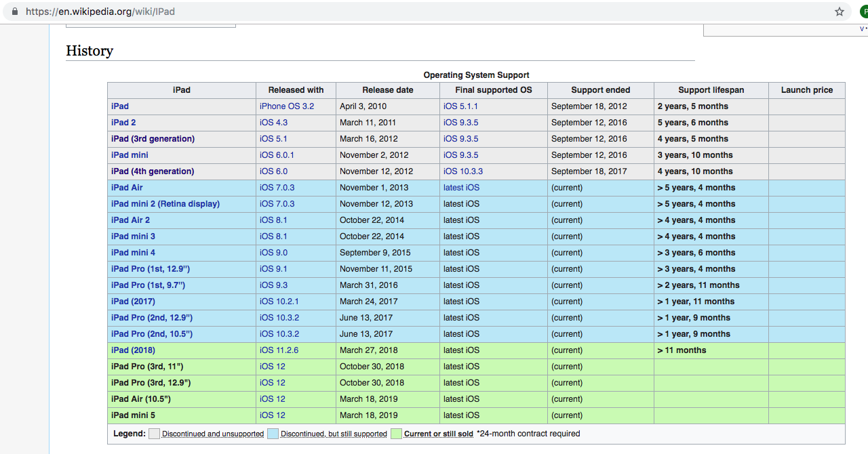This screenshot has height=454, width=868.
Task: Click the iPad Pro (3rd, 12.9") row label
Action: tap(151, 383)
